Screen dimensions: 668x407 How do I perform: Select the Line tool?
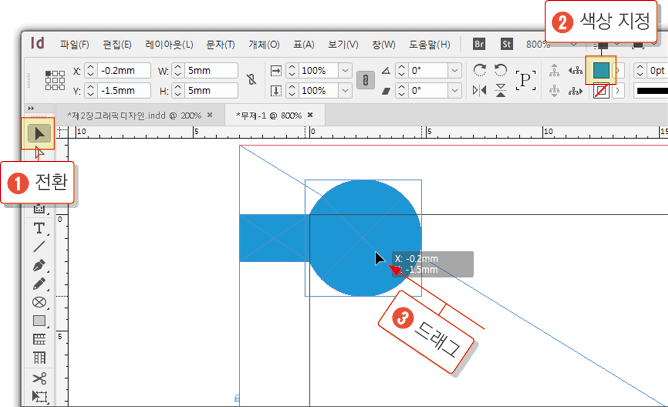tap(39, 246)
